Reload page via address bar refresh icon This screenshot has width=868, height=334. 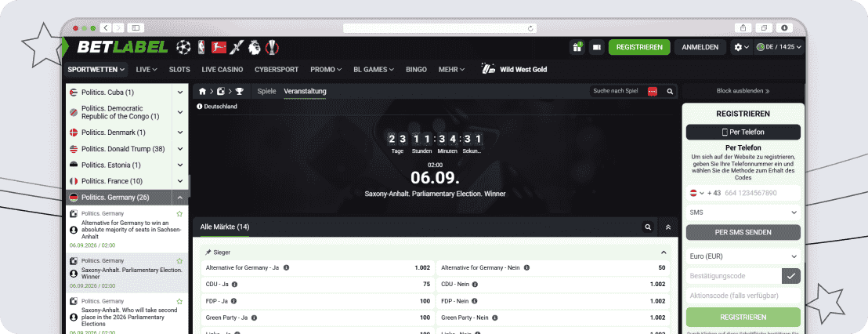coord(530,28)
